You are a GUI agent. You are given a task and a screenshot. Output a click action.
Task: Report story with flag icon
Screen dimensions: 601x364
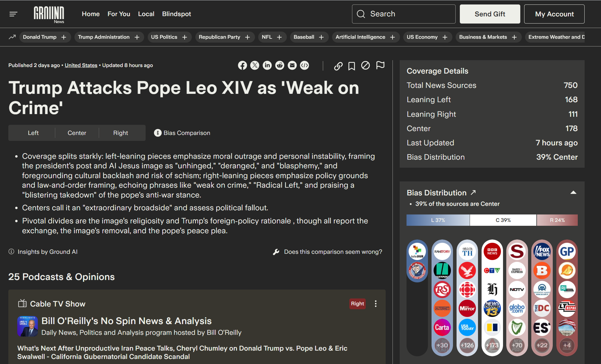click(x=380, y=65)
